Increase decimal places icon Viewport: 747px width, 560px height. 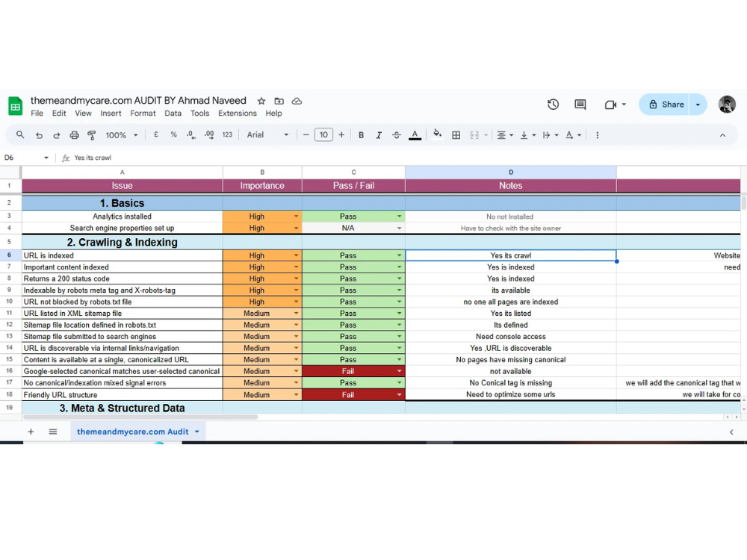click(x=208, y=134)
